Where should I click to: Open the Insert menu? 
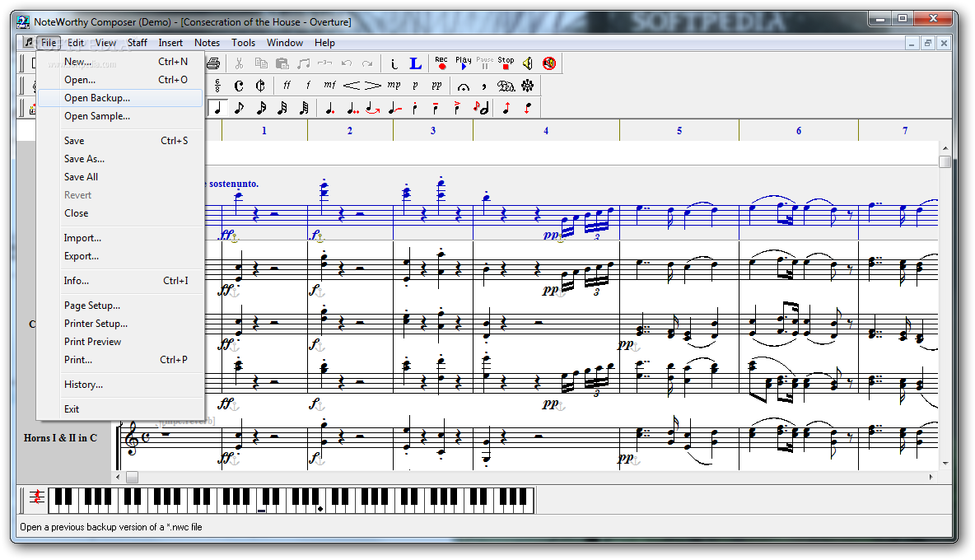(170, 43)
